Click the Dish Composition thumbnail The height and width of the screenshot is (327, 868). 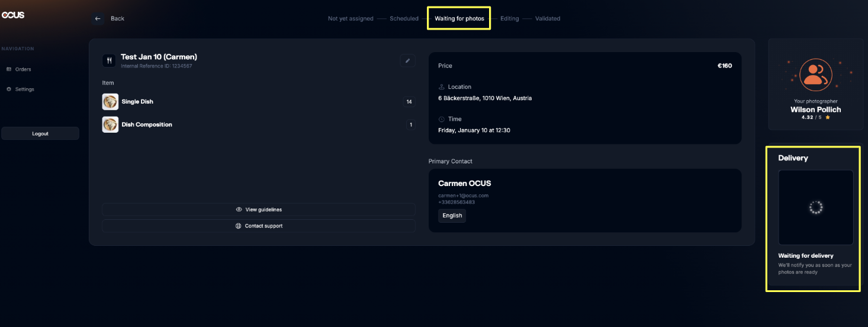pos(110,124)
